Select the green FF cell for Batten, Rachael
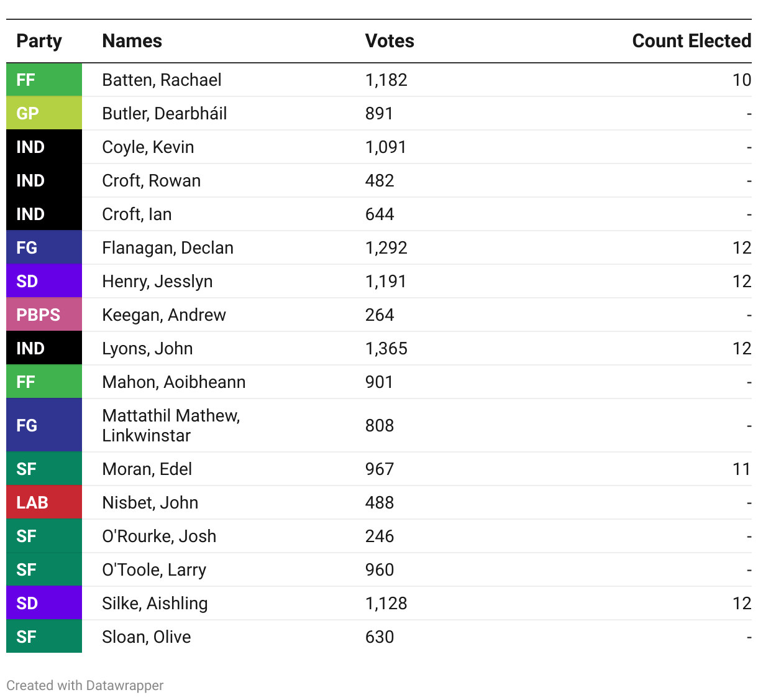Viewport: 758px width, 700px height. (44, 80)
